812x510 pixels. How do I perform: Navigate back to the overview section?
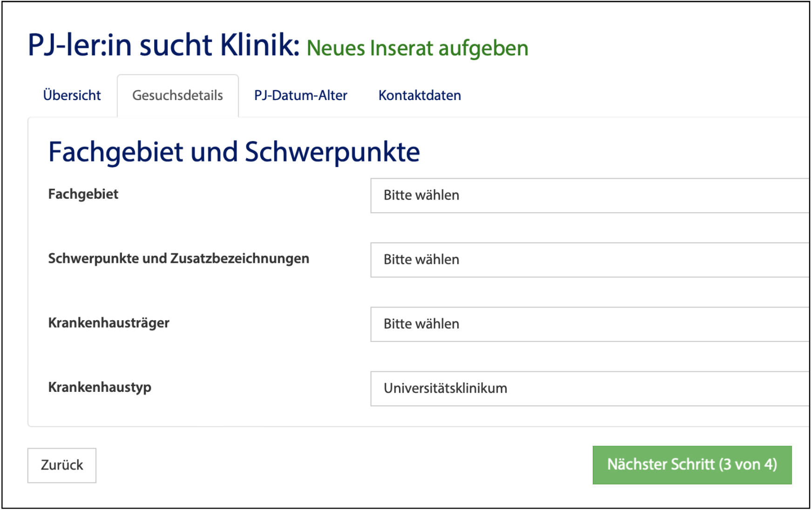tap(72, 95)
